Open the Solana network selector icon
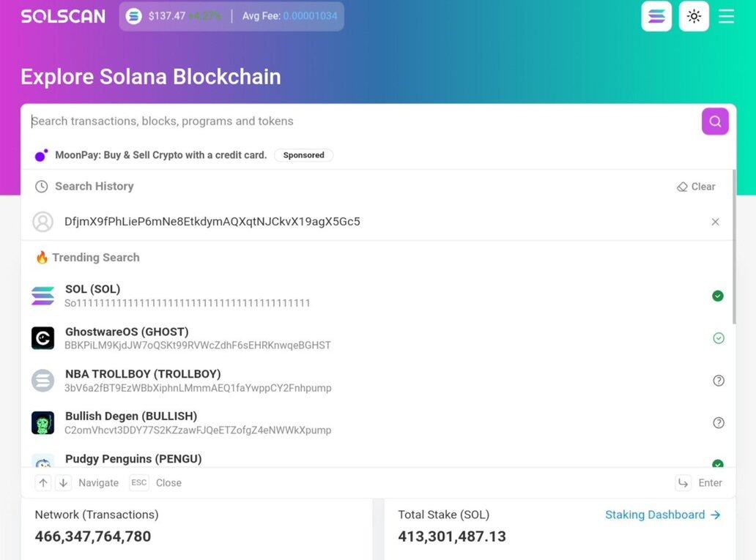Screen dimensions: 756x560 (656, 16)
